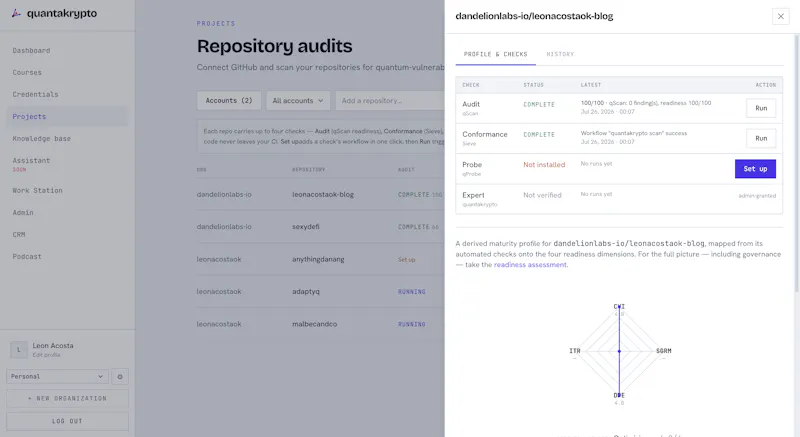Focus the Add a repository field

[390, 101]
